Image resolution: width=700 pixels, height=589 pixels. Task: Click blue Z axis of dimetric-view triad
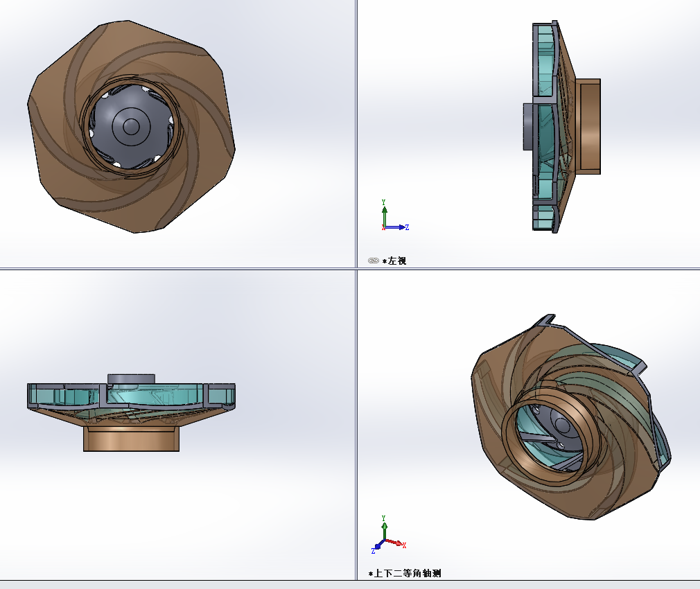377,547
